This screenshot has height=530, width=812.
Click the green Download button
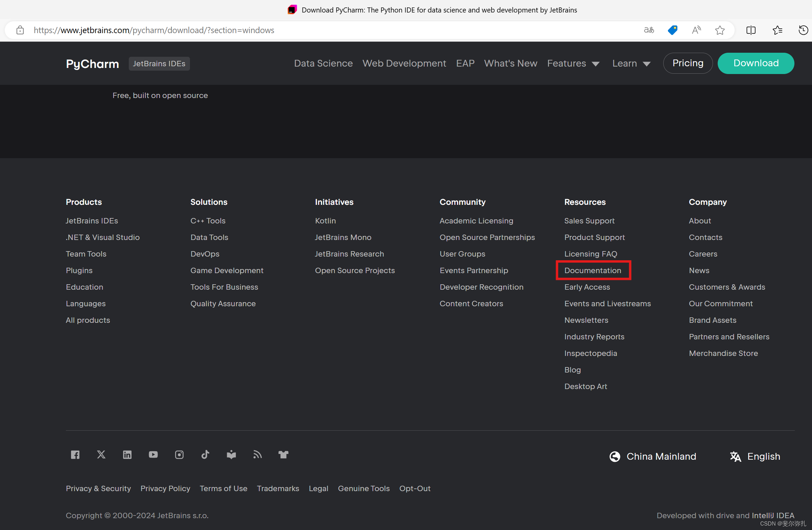(x=756, y=64)
